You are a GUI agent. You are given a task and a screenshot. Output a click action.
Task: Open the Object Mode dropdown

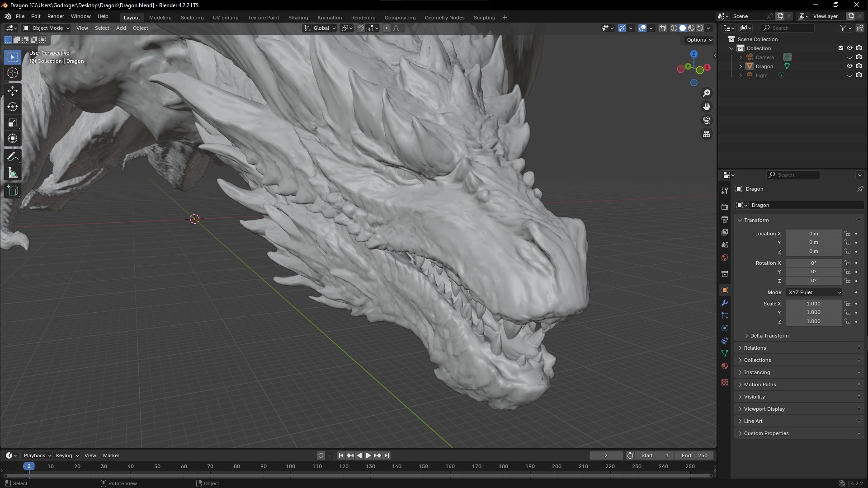pos(47,28)
